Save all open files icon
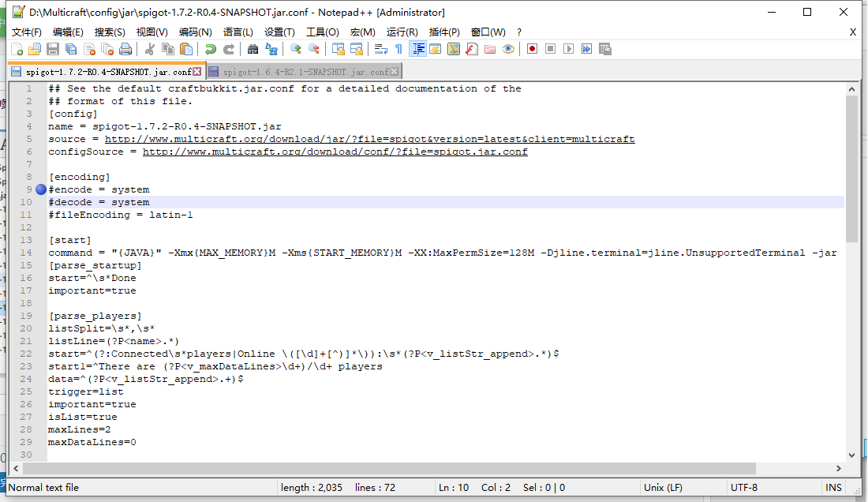This screenshot has width=868, height=502. click(71, 49)
